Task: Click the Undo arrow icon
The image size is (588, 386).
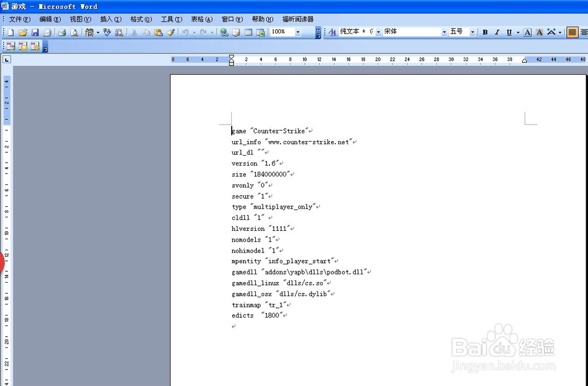Action: (186, 32)
